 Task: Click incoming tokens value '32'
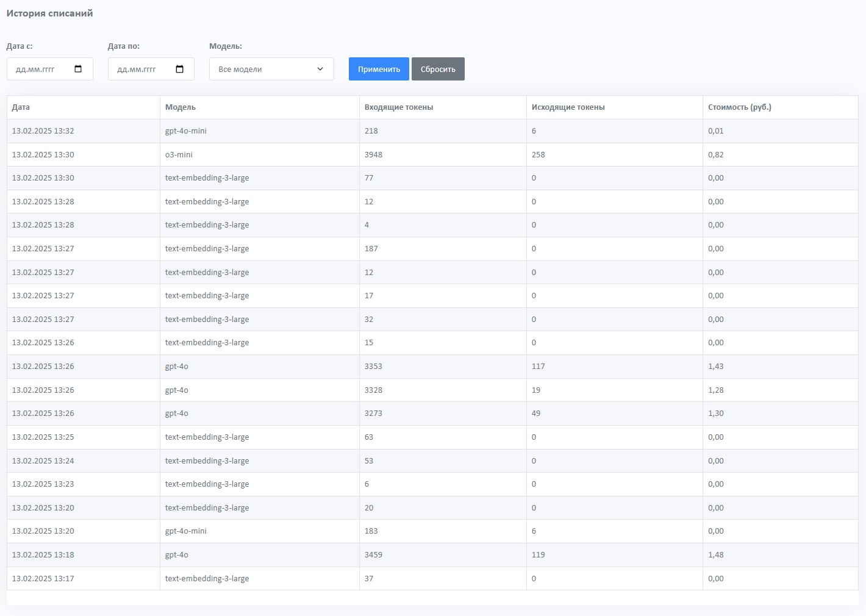click(369, 320)
